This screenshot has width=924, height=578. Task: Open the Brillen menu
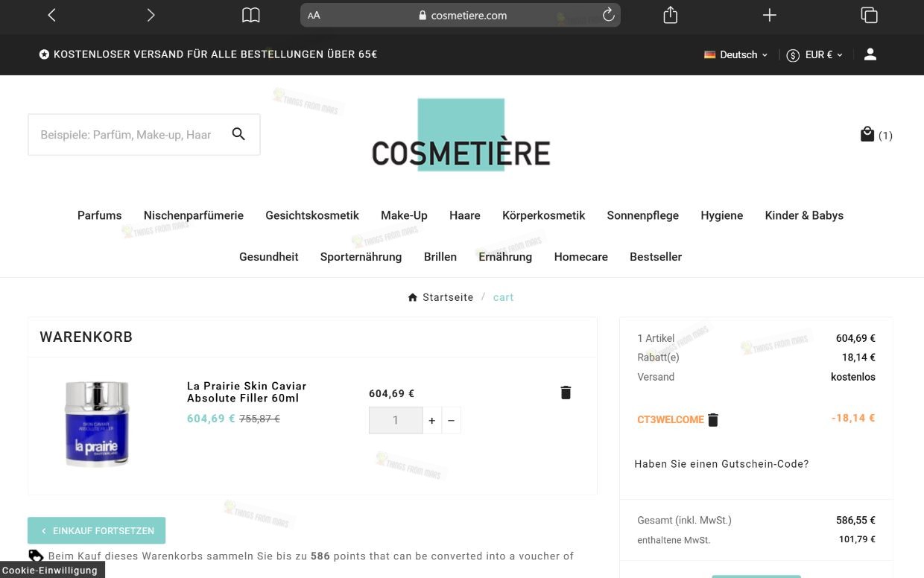click(440, 256)
